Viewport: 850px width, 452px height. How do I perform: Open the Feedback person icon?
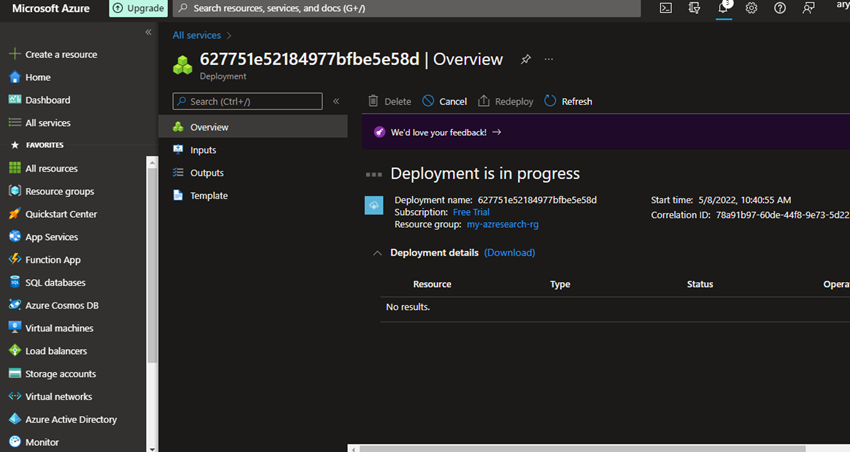coord(808,8)
